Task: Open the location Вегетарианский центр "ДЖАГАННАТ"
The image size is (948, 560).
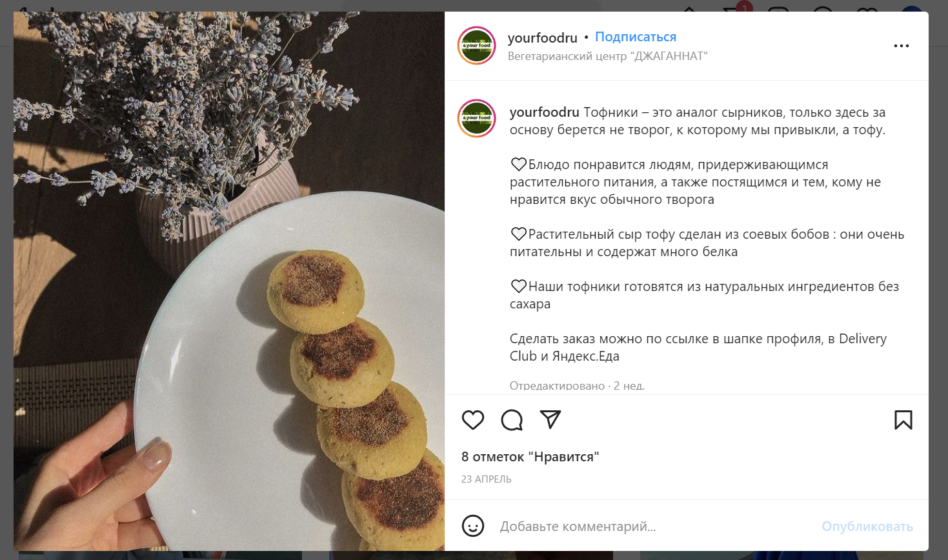Action: click(607, 56)
